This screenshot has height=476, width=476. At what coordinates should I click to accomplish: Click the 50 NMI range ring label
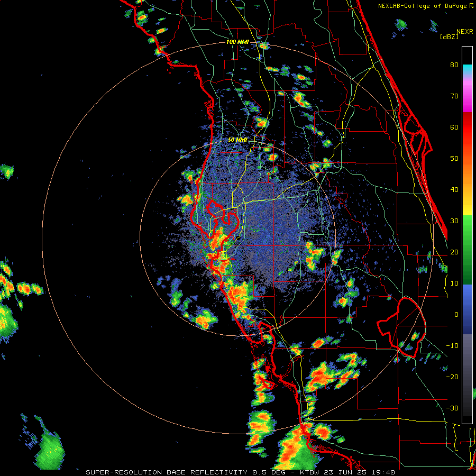point(237,140)
